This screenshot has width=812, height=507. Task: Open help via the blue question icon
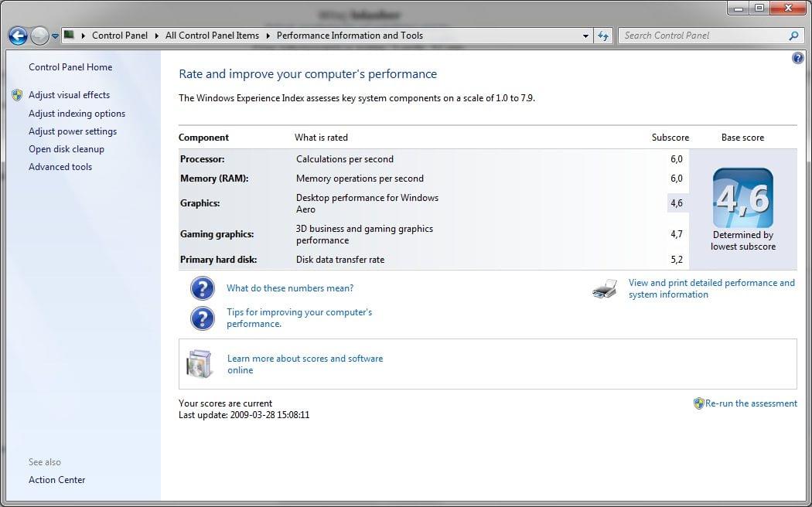(798, 58)
